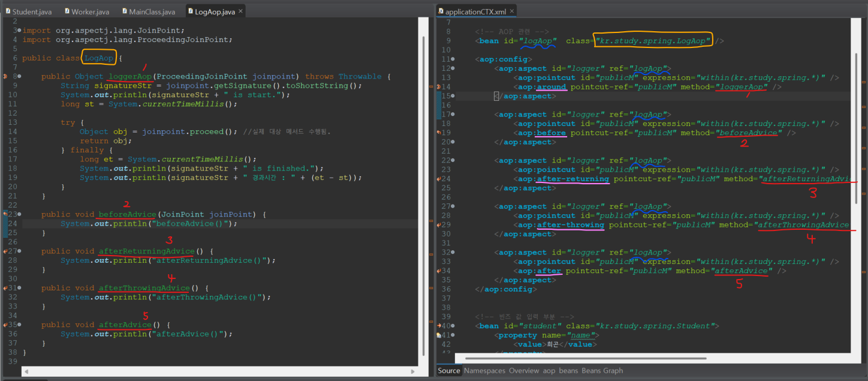The width and height of the screenshot is (868, 381).
Task: Collapse the aop:aspect element at XML line 12
Action: pos(453,69)
